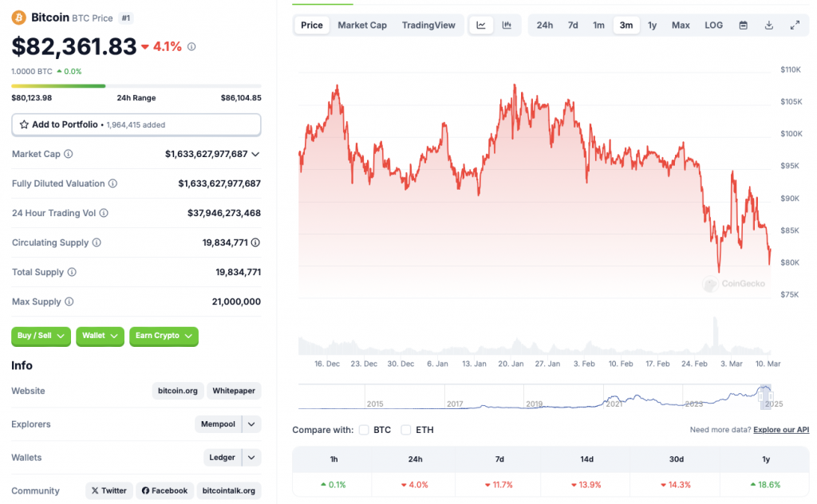Click the 7d -11.7% performance cell
Viewport: 817px width, 504px height.
(x=499, y=485)
